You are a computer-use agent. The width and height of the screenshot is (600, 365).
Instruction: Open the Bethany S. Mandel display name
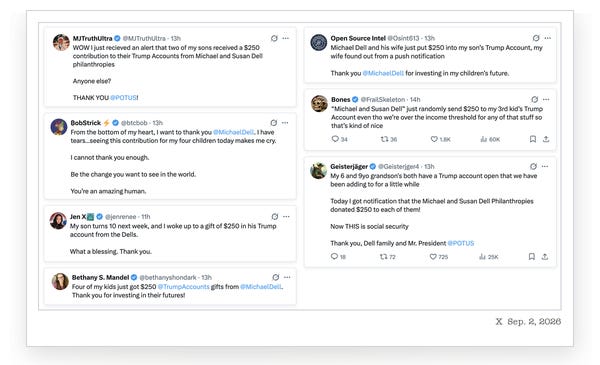pyautogui.click(x=100, y=277)
